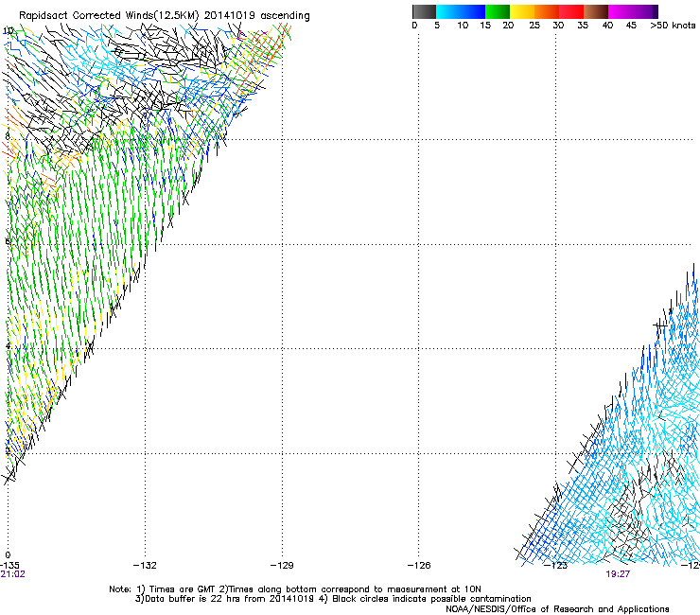Select the cyan-blue 5-15 knots color band
The width and height of the screenshot is (700, 615).
pyautogui.click(x=461, y=11)
